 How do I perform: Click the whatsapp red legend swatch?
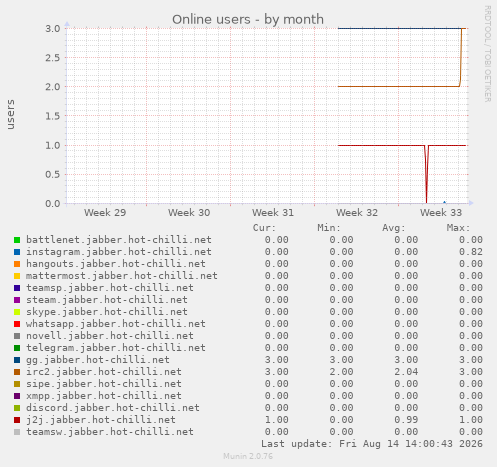(x=17, y=324)
